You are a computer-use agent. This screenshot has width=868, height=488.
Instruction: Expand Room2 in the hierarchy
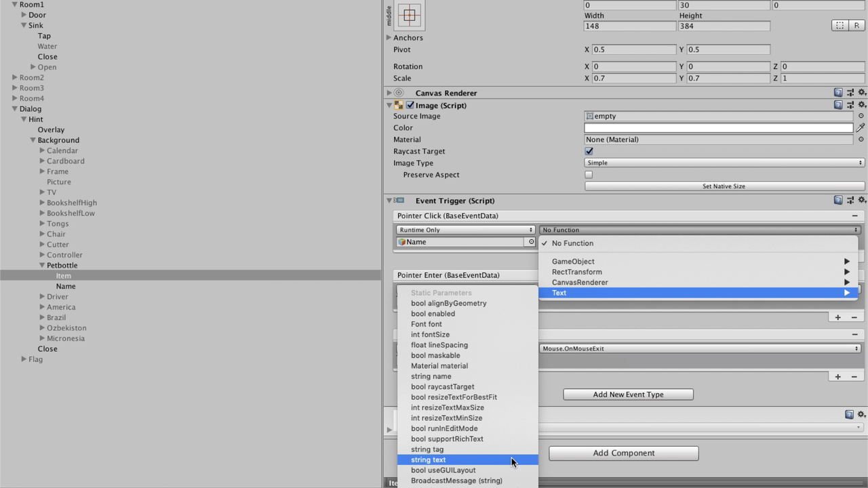(15, 77)
